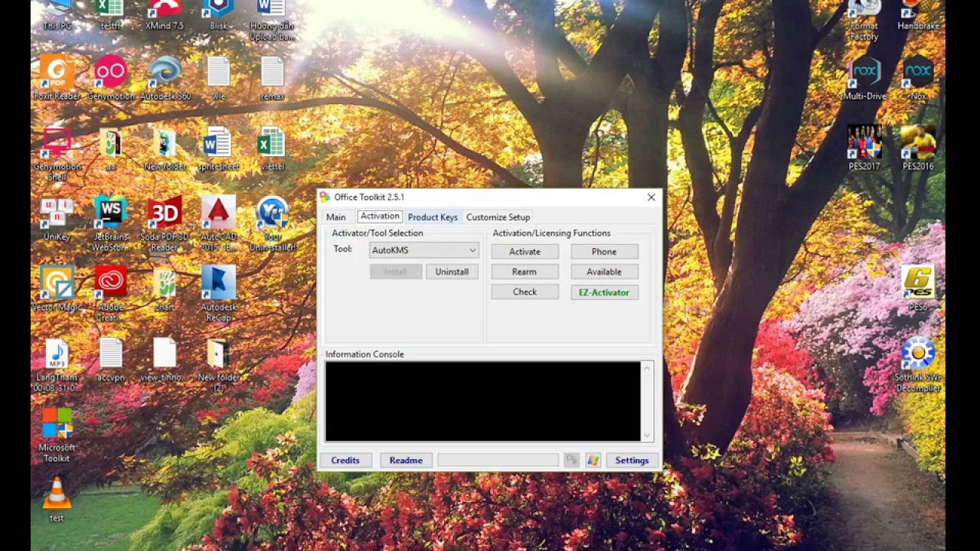980x551 pixels.
Task: Close the Office Toolkit 2.5.1 window
Action: 651,197
